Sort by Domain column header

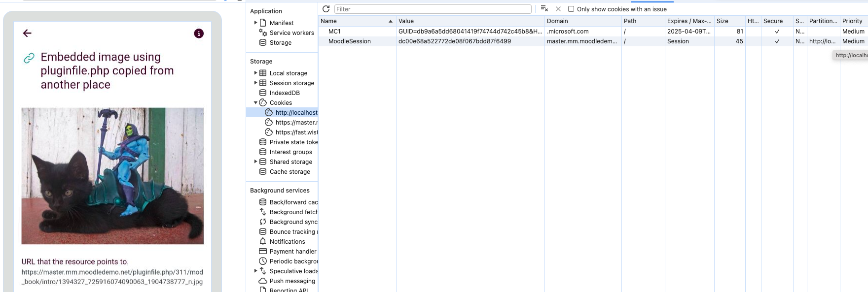coord(583,21)
